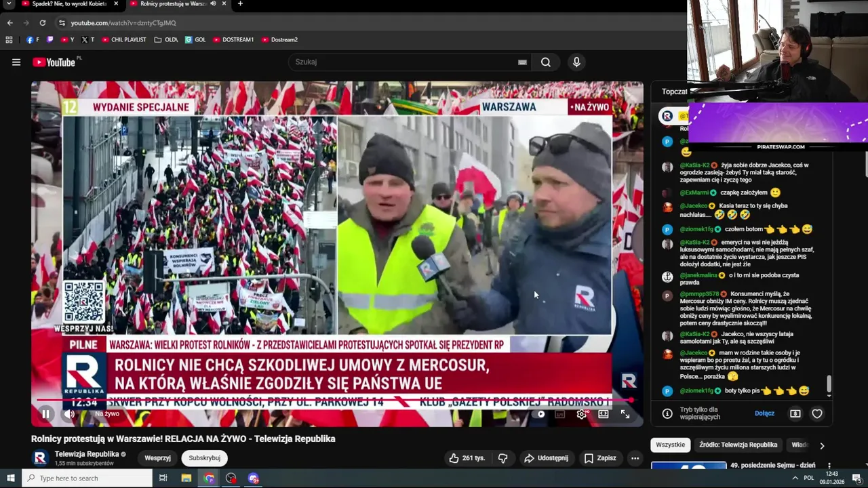Open the Dostream2 bookmark
868x488 pixels.
(x=279, y=40)
